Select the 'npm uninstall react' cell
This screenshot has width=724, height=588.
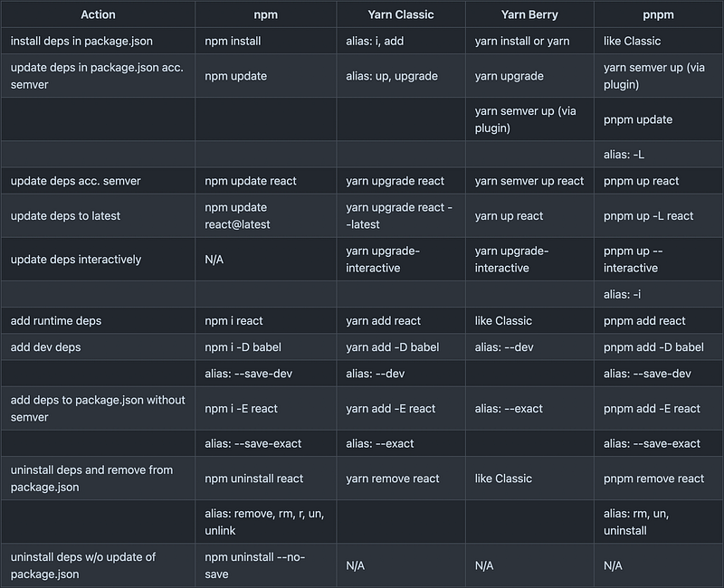point(265,479)
